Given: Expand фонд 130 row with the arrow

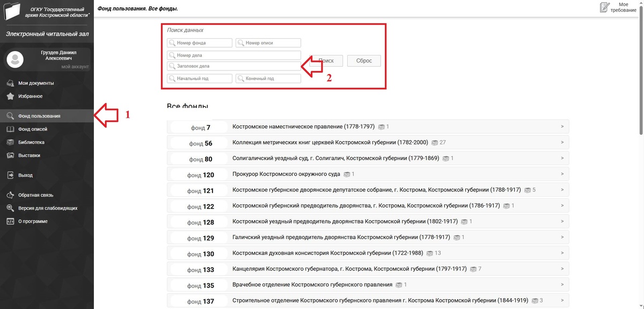Looking at the screenshot, I should (x=562, y=253).
